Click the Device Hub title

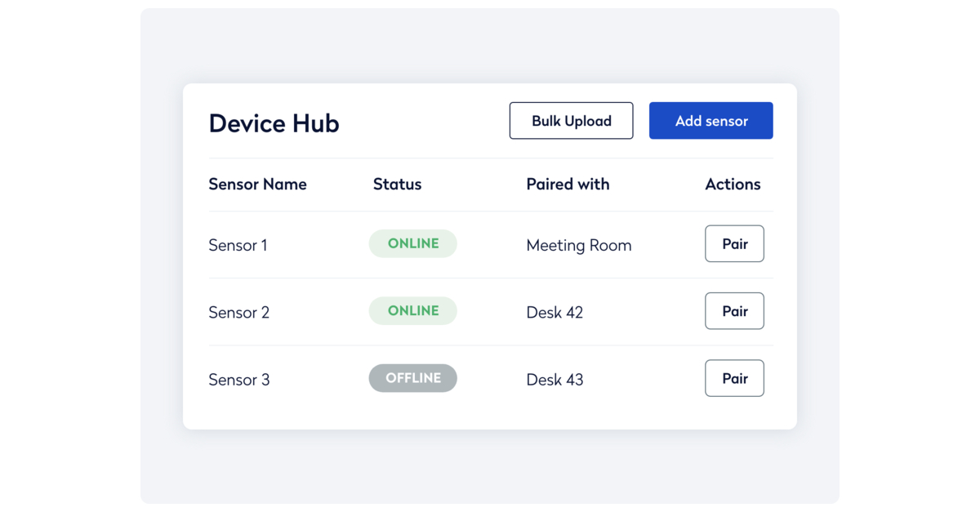point(274,123)
